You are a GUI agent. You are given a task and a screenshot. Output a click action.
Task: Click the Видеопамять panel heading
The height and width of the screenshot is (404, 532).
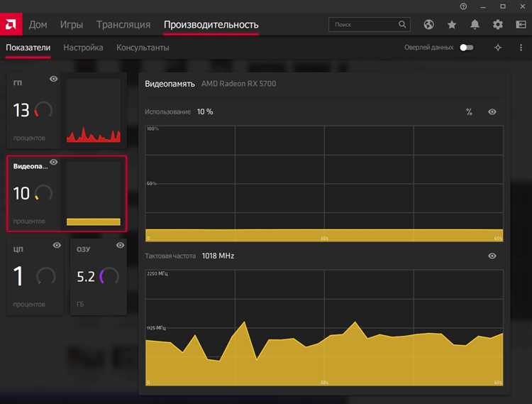pyautogui.click(x=170, y=84)
